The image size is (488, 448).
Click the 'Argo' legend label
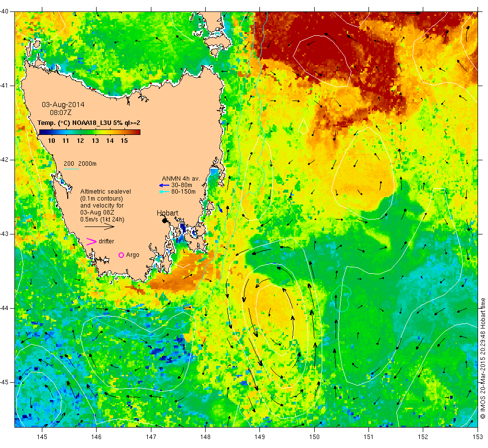click(132, 255)
